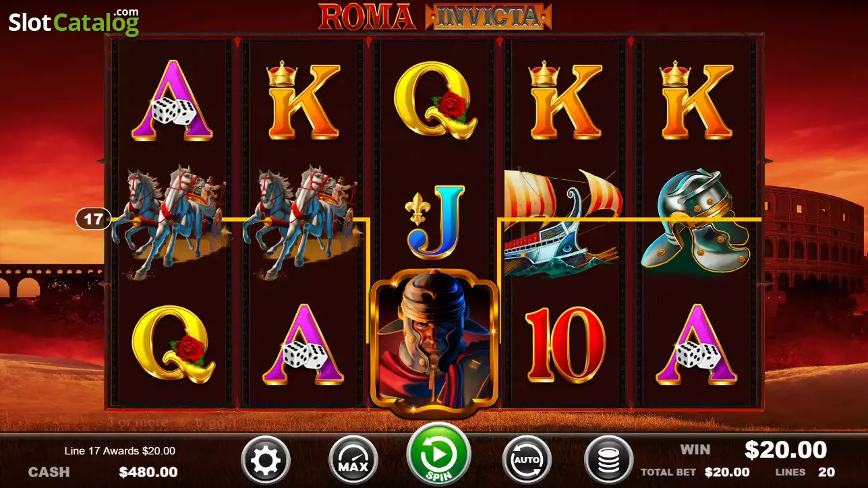868x488 pixels.
Task: Click the WIN $20.00 amount display
Action: pos(786,449)
